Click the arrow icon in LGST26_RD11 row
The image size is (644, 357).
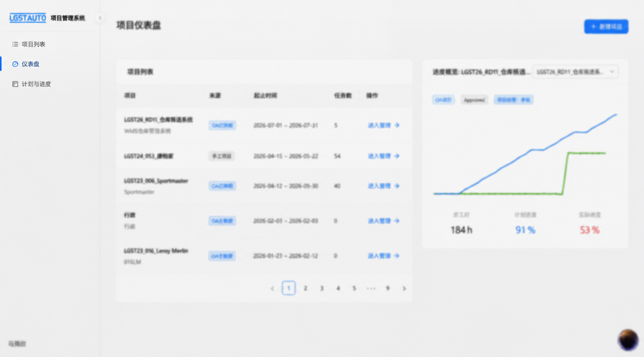coord(397,125)
